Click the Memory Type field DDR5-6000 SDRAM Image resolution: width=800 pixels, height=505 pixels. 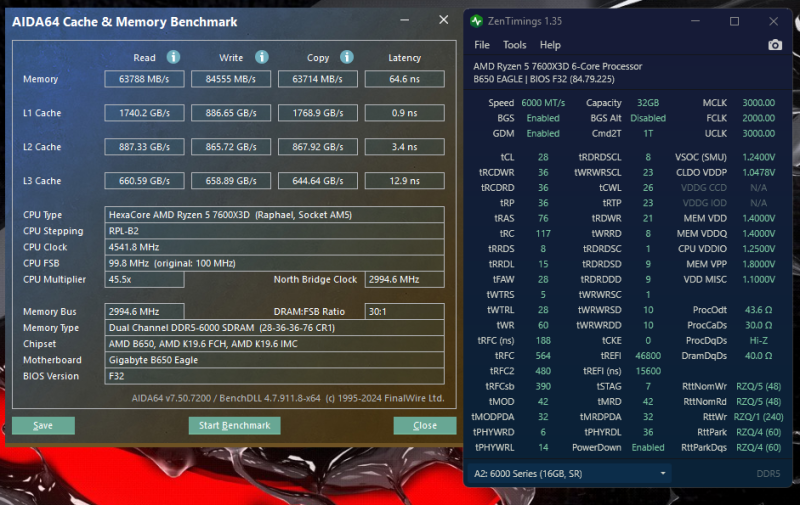(274, 327)
